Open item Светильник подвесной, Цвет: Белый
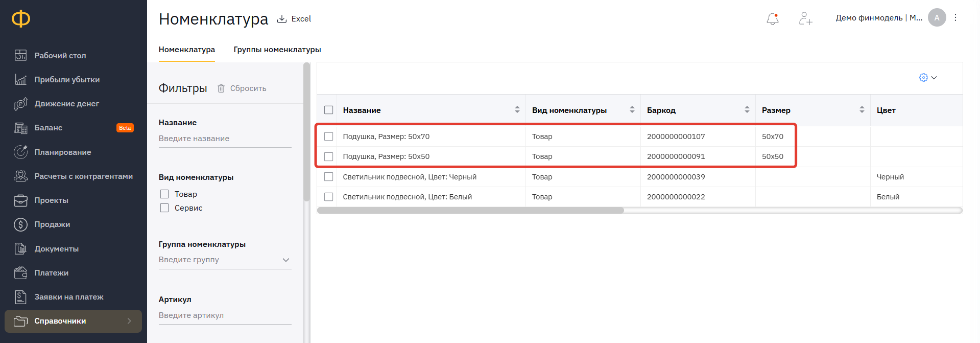Viewport: 980px width, 343px height. coord(408,197)
